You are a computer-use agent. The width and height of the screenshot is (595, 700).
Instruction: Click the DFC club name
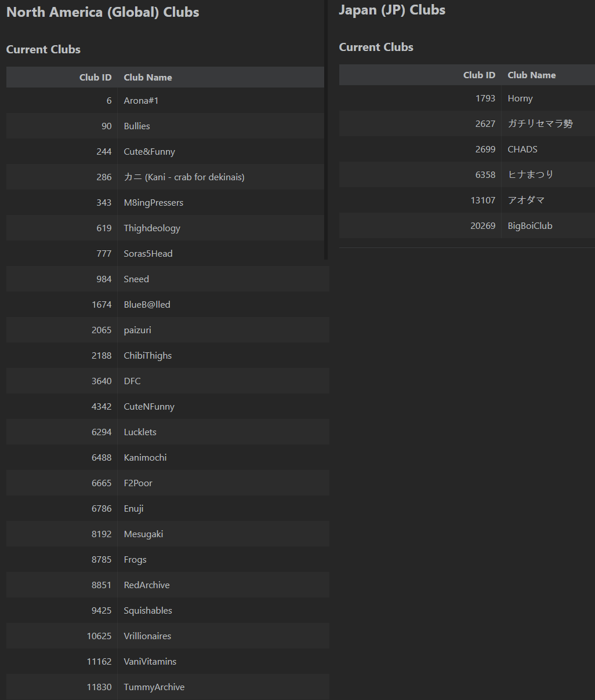point(132,381)
